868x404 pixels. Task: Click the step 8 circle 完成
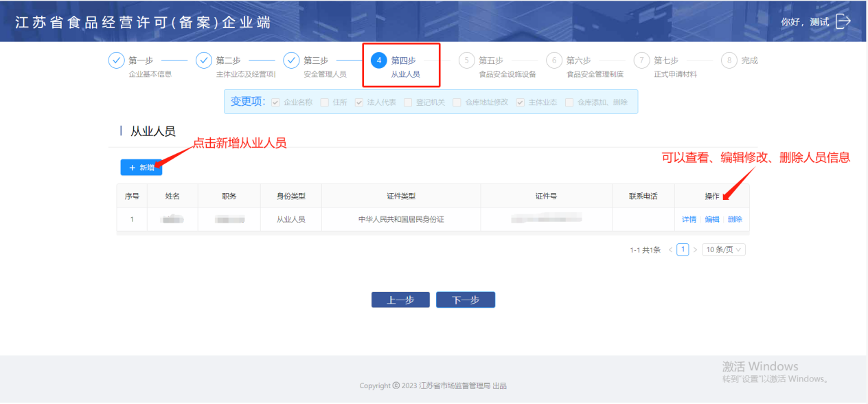[729, 60]
